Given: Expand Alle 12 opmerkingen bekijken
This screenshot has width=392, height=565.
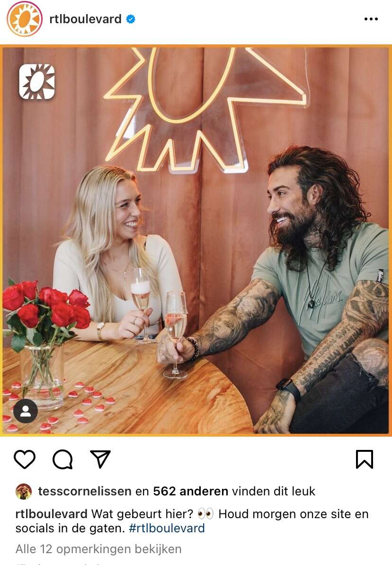Looking at the screenshot, I should pyautogui.click(x=98, y=549).
